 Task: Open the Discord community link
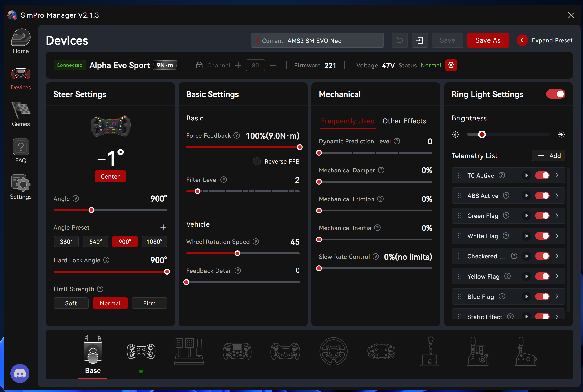(20, 373)
